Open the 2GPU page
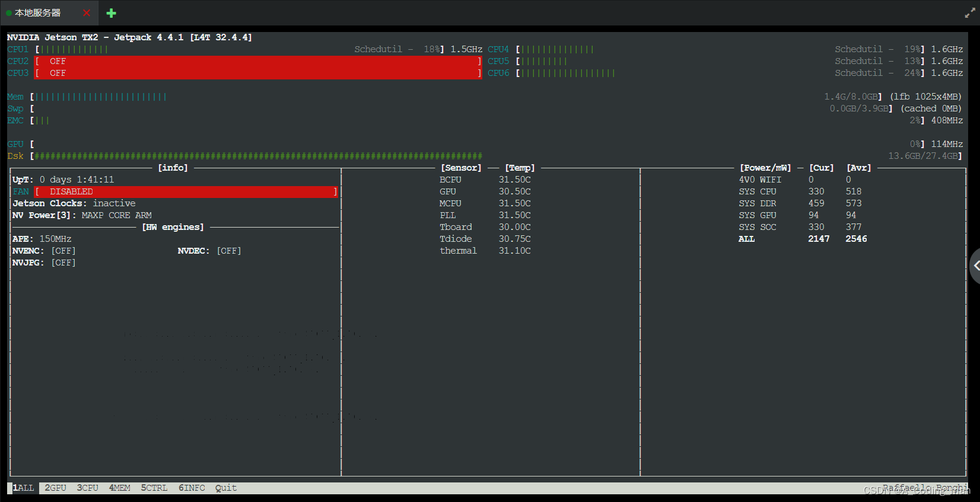The height and width of the screenshot is (502, 980). pyautogui.click(x=56, y=488)
